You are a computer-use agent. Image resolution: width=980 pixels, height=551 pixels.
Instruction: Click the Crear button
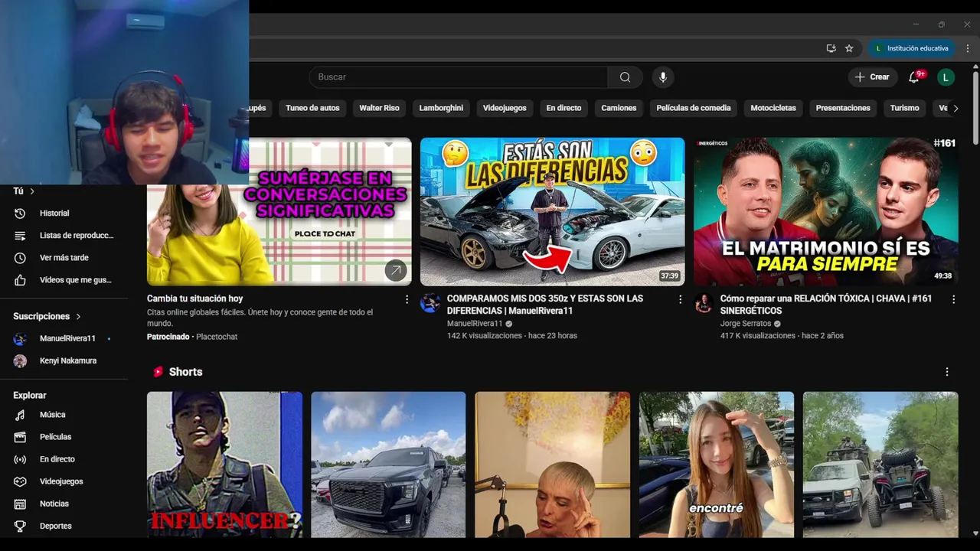pyautogui.click(x=873, y=77)
